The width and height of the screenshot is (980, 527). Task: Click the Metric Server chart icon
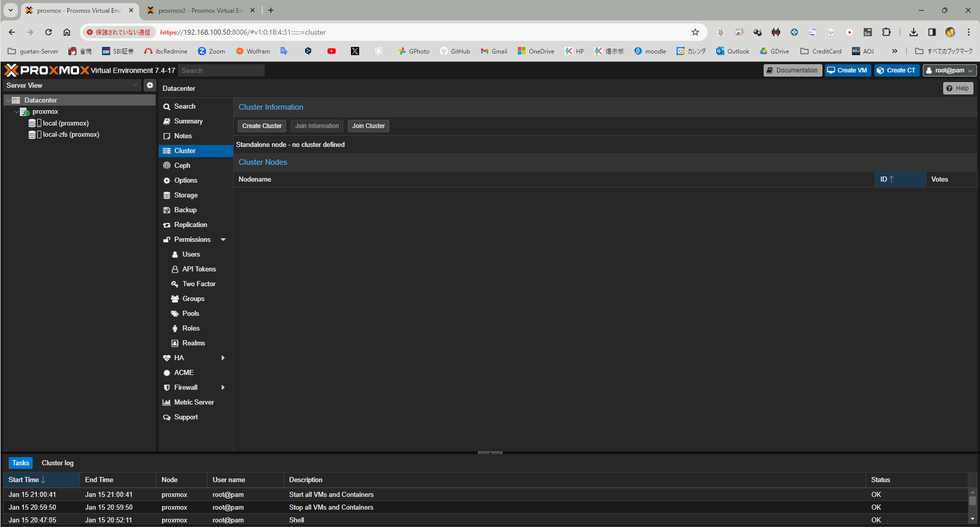click(167, 403)
